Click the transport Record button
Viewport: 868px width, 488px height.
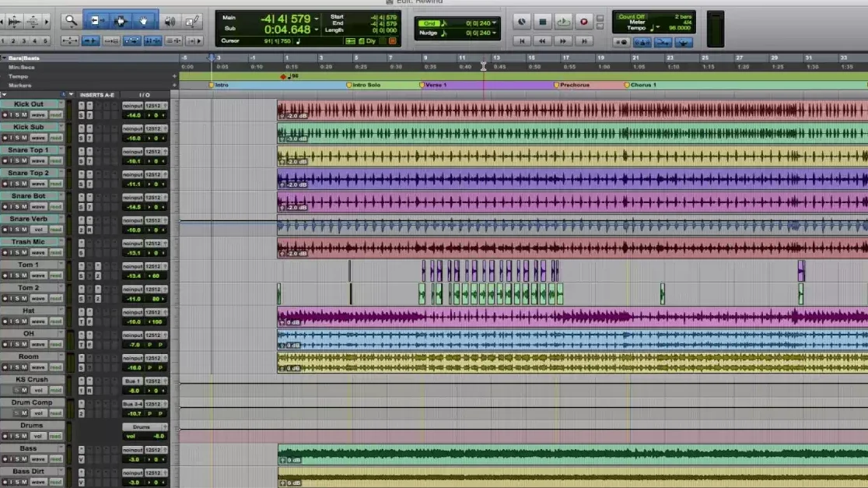[x=583, y=22]
